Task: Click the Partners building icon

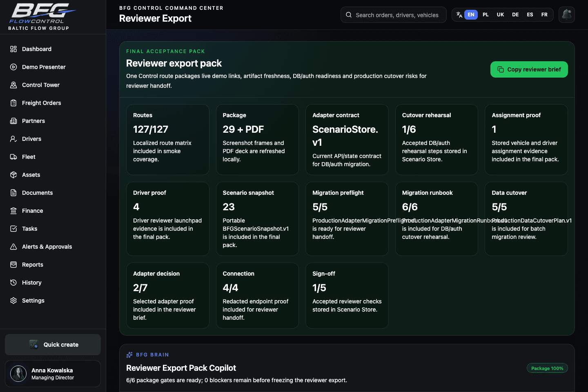Action: click(13, 121)
